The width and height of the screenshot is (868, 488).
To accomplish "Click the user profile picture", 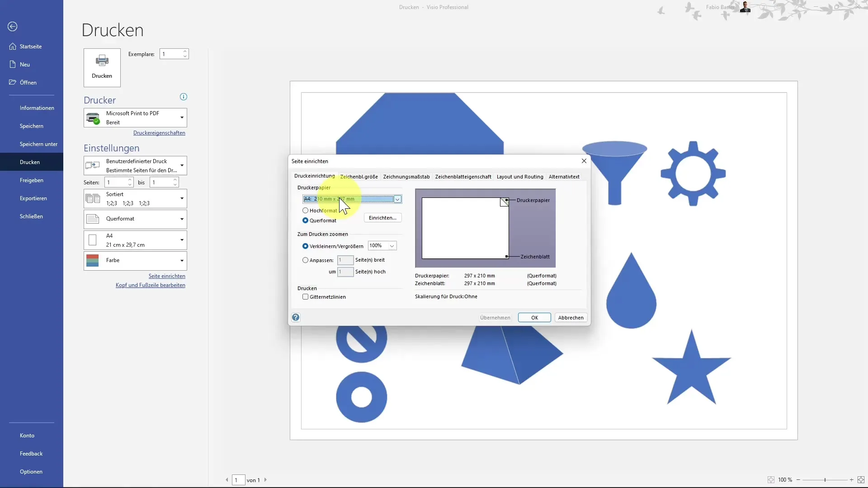I will (745, 7).
